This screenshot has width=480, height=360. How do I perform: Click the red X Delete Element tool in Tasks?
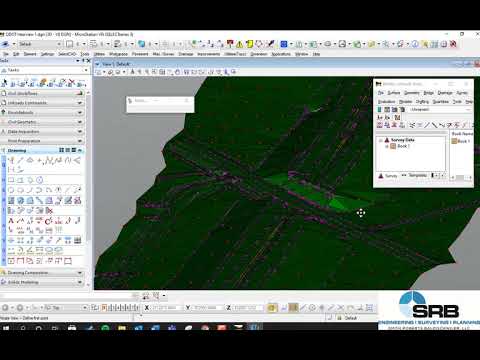click(71, 83)
